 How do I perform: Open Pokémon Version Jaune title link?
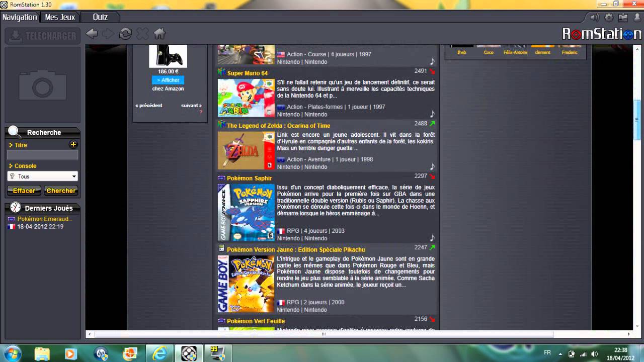[296, 249]
